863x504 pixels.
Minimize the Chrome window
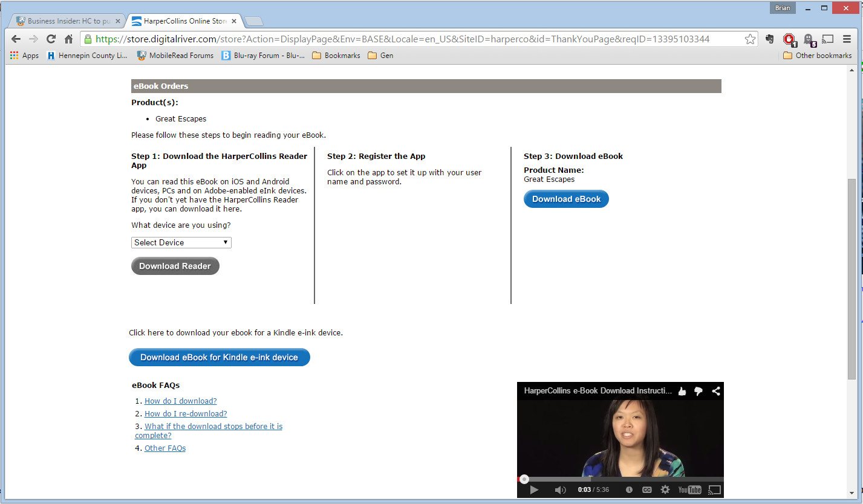(x=808, y=8)
